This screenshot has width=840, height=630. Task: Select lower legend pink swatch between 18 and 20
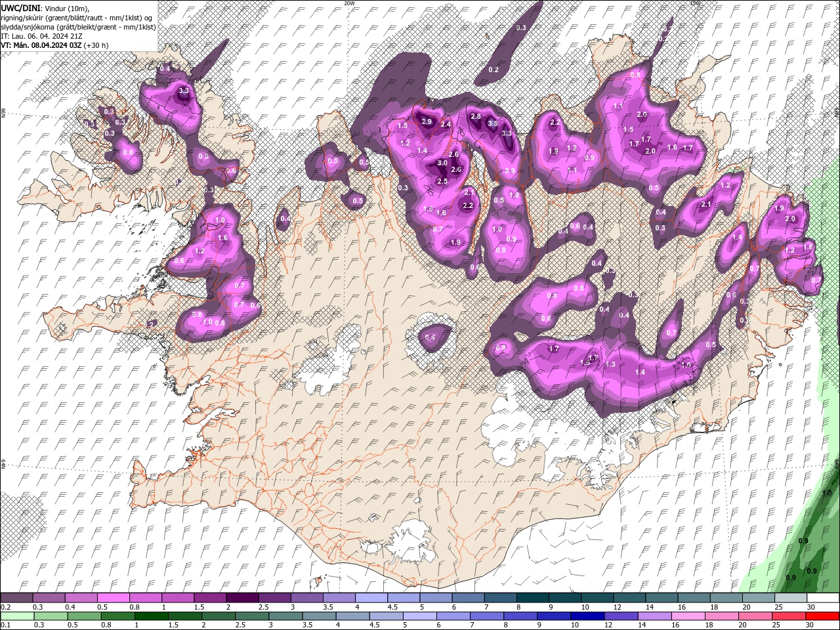pos(721,616)
